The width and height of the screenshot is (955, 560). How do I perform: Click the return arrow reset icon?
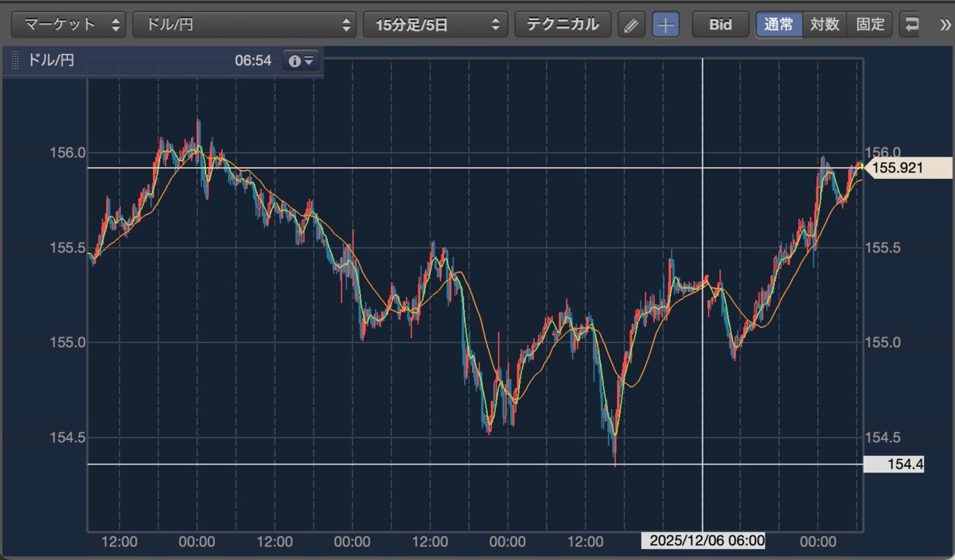911,25
